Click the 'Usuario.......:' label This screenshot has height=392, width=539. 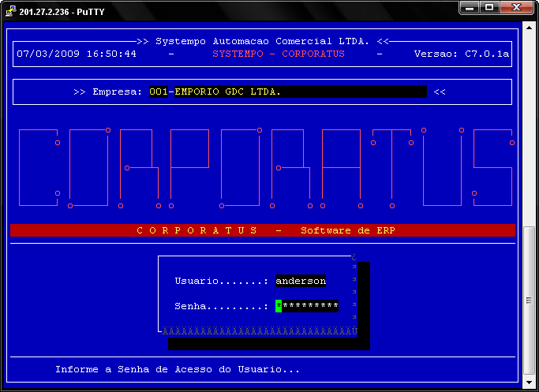[x=222, y=281]
